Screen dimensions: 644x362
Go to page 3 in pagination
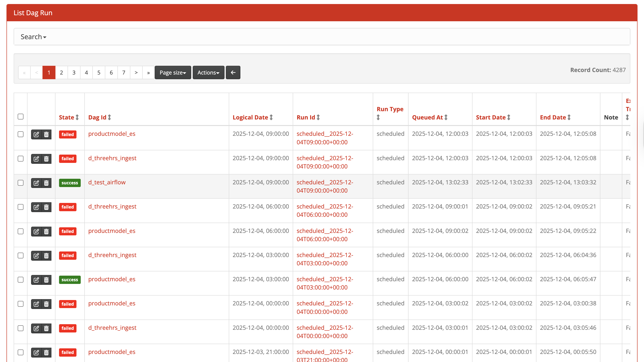point(74,72)
